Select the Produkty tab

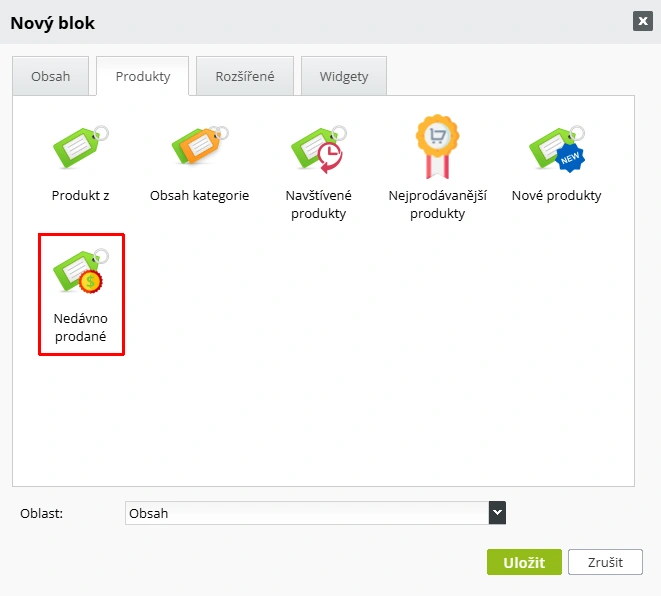[143, 76]
